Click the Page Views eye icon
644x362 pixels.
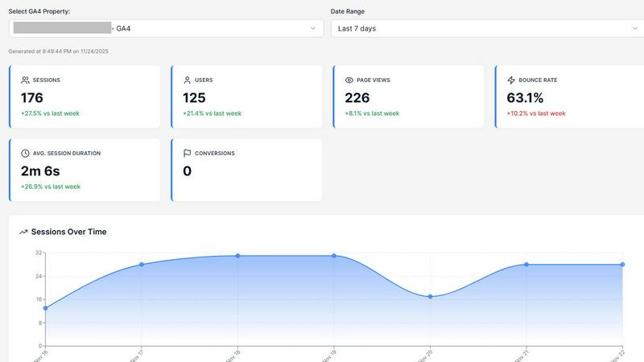point(349,80)
